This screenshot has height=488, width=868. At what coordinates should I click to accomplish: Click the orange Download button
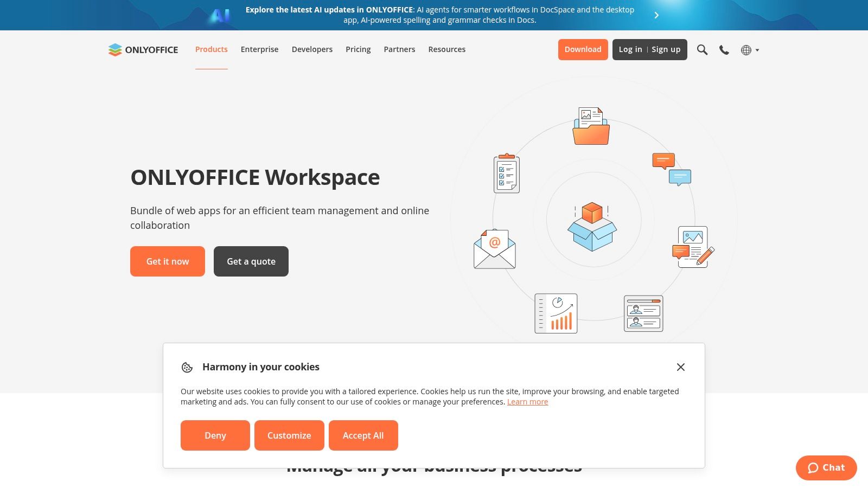pyautogui.click(x=583, y=49)
